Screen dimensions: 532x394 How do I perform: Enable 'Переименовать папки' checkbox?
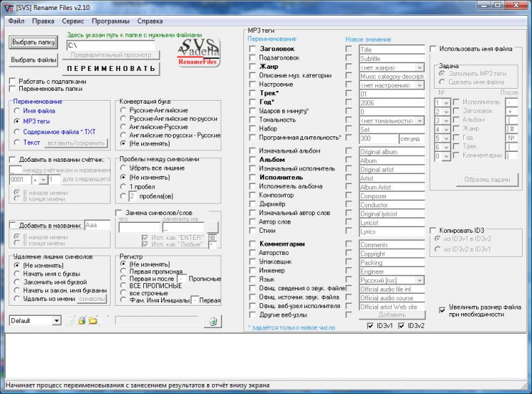pyautogui.click(x=13, y=89)
